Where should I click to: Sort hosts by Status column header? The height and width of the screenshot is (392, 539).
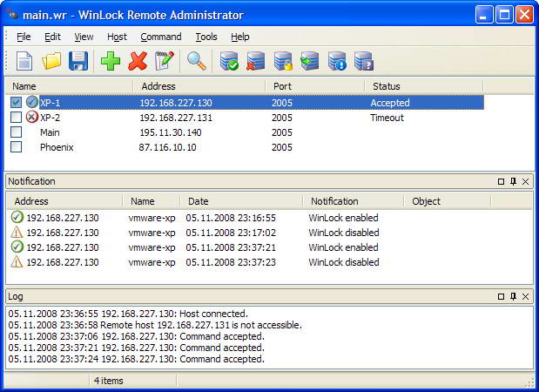[x=424, y=86]
